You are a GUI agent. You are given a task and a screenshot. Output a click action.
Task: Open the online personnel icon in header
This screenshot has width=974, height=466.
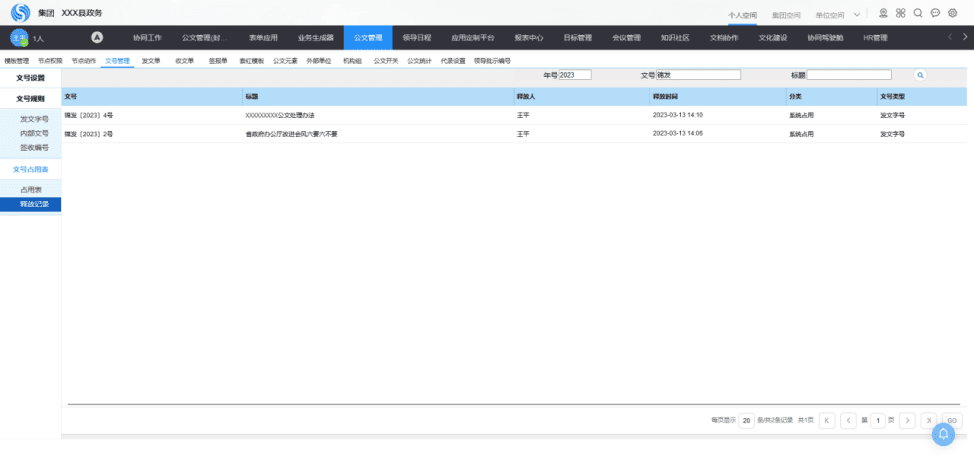pyautogui.click(x=883, y=13)
